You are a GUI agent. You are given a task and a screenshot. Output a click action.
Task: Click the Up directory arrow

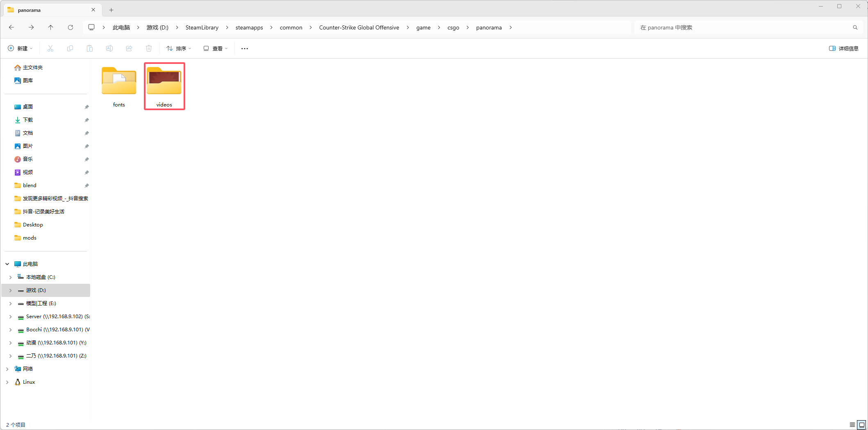50,27
